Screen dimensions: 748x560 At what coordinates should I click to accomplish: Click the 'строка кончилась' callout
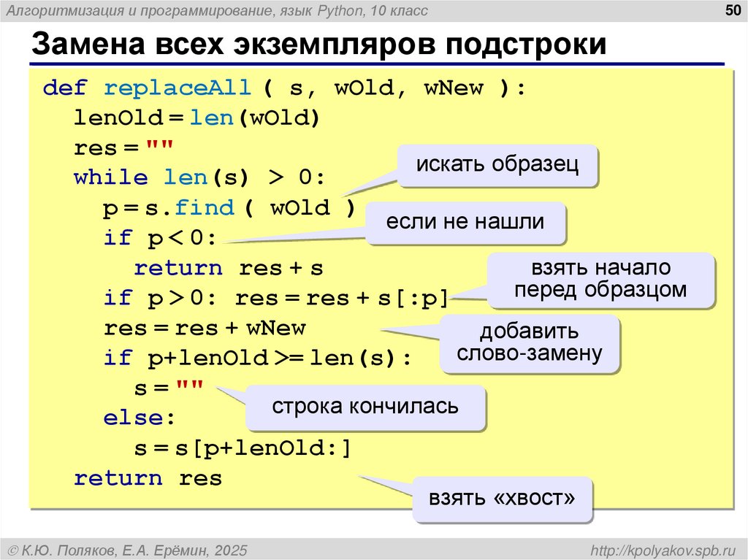tap(365, 407)
